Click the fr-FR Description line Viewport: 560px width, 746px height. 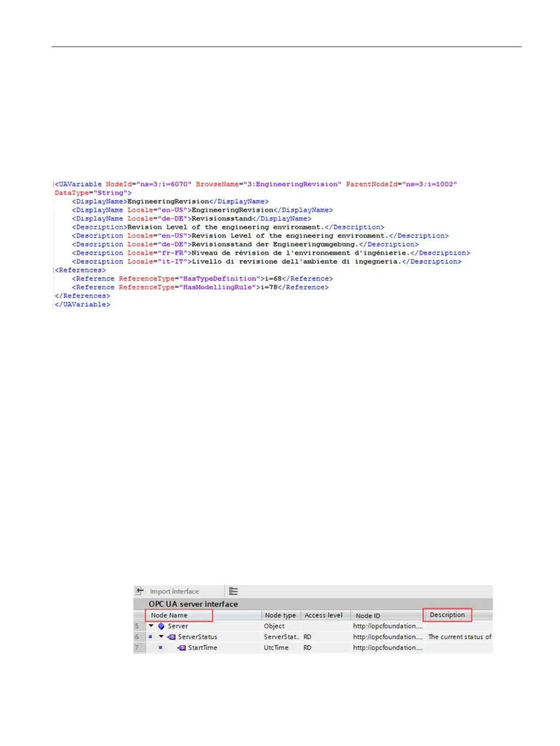(x=271, y=253)
